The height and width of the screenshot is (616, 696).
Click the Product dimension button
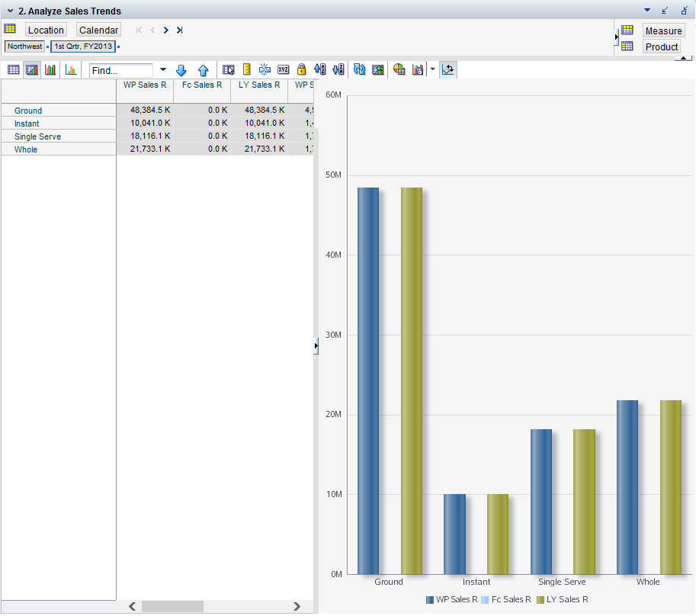[x=662, y=47]
